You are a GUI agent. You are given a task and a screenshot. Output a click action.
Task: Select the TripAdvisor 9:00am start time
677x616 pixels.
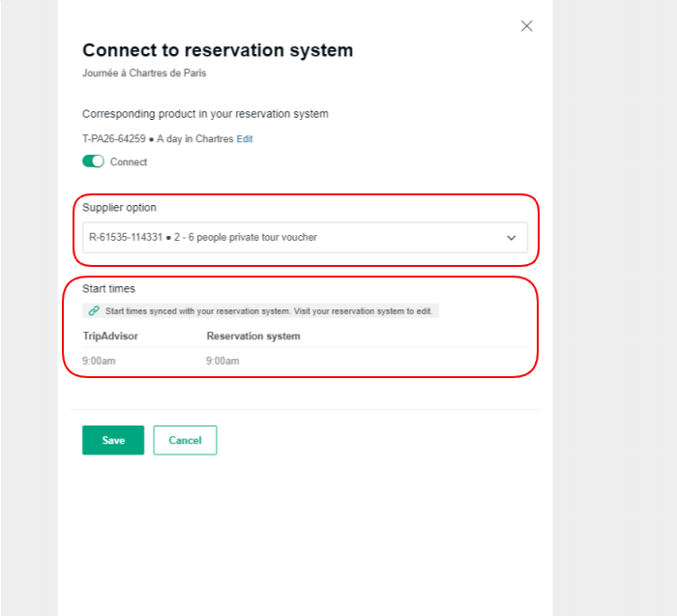pos(99,361)
